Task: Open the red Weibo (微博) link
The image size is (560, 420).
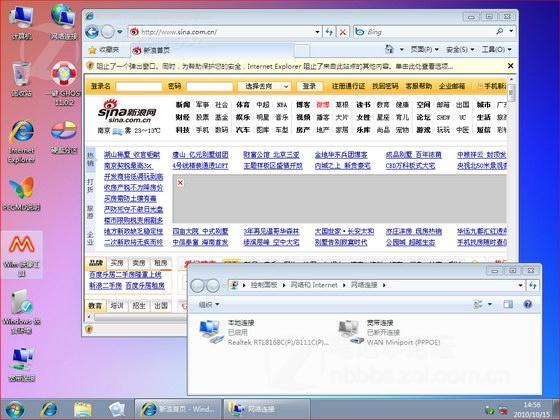Action: 322,105
